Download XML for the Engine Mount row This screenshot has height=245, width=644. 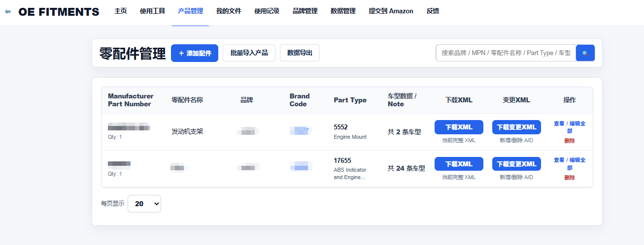click(459, 127)
